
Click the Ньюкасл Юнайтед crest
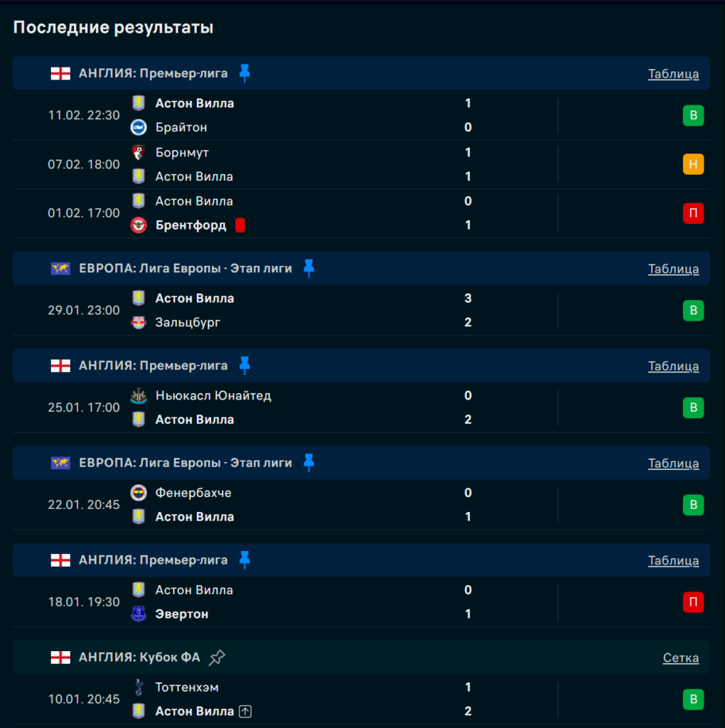tap(139, 396)
